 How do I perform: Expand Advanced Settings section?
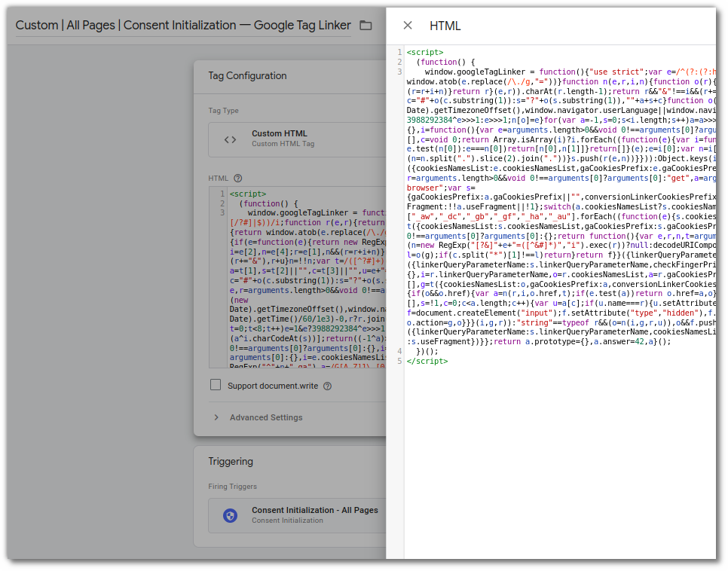258,418
